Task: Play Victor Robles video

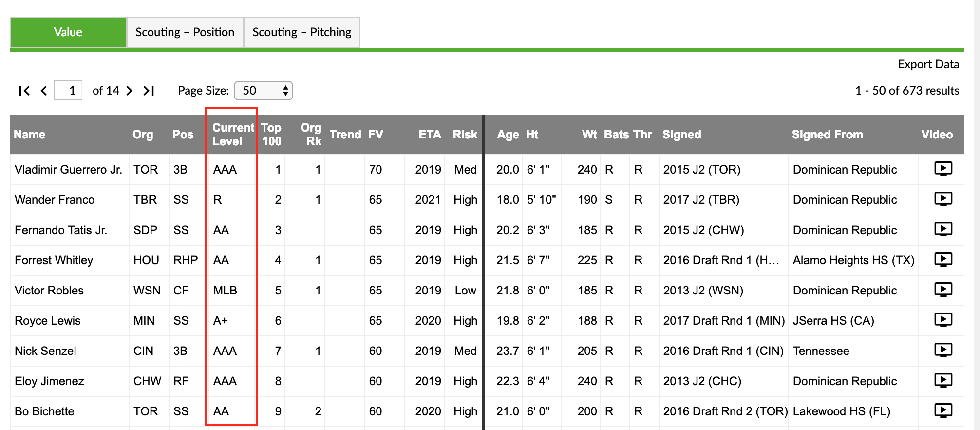Action: pyautogui.click(x=943, y=290)
